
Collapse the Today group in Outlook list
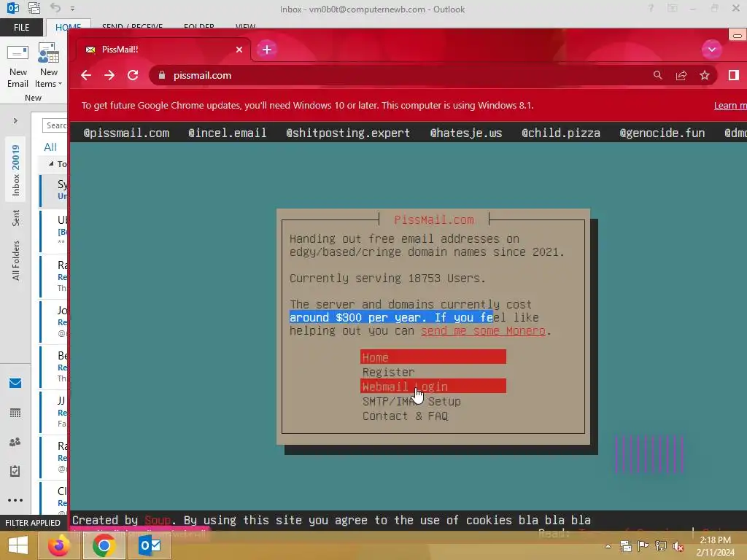point(51,164)
